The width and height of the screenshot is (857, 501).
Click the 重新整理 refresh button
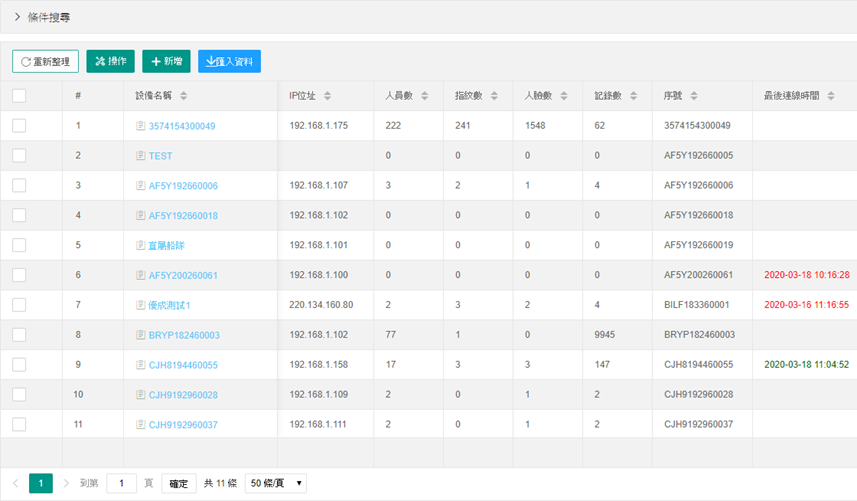coord(45,61)
